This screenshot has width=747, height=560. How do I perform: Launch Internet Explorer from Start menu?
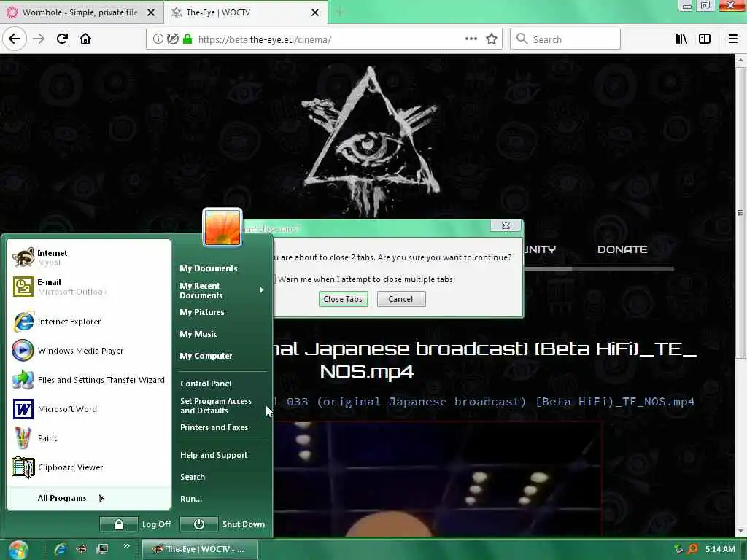click(88, 322)
